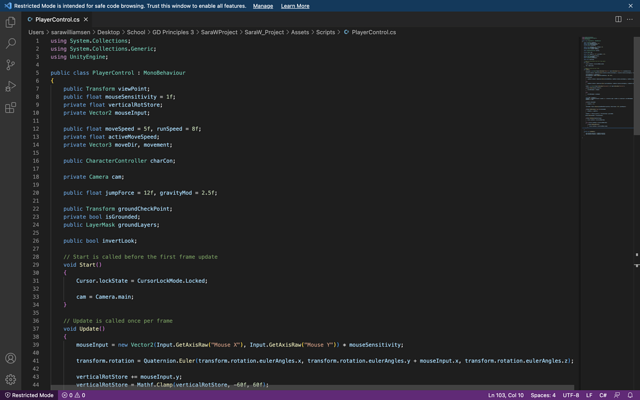Open the Run and Debug view
The image size is (640, 400).
tap(11, 86)
